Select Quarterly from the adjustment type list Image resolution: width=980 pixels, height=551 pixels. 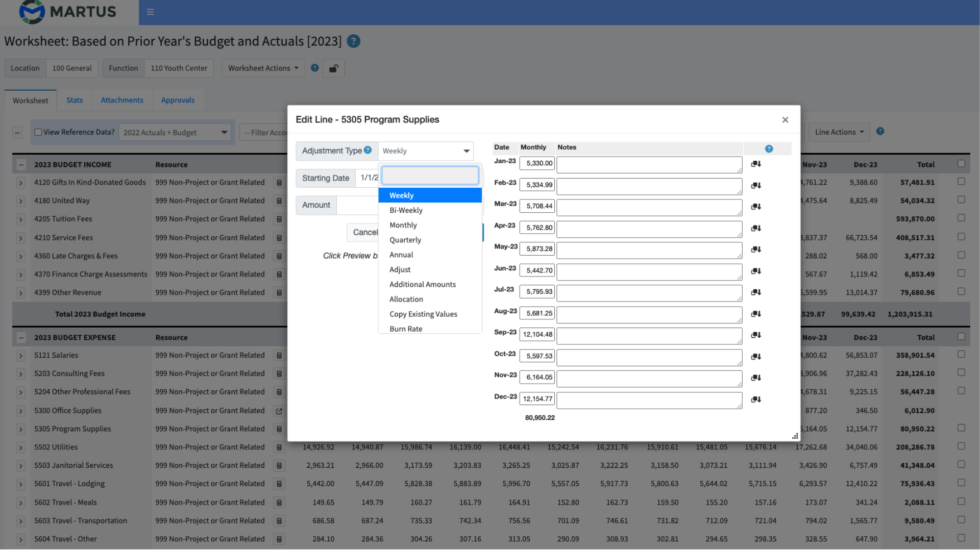pos(405,240)
